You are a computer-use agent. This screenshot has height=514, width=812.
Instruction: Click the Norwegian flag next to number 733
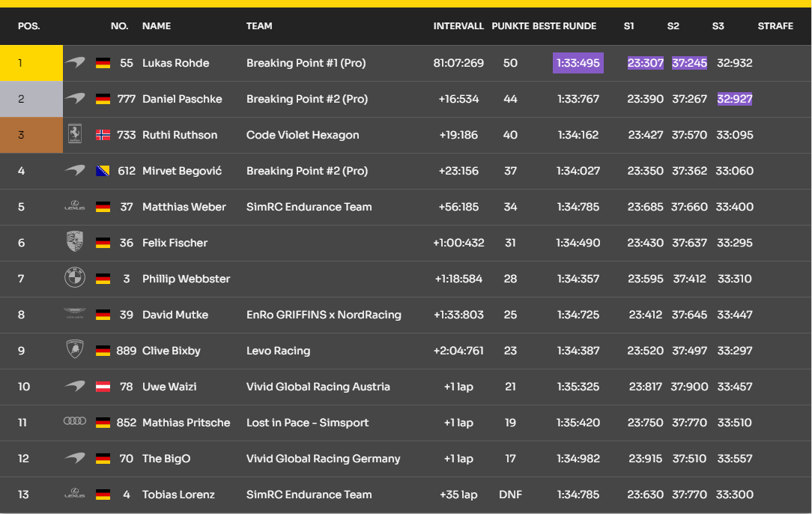point(103,136)
